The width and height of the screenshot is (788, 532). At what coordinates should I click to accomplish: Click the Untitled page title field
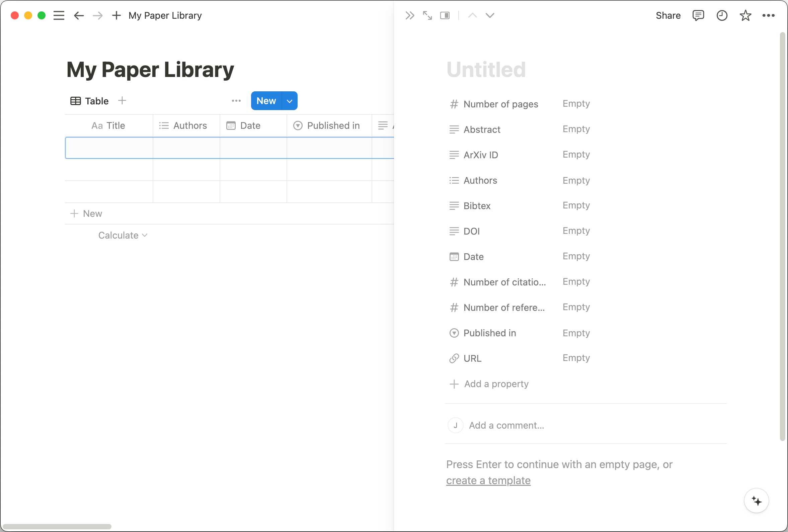pyautogui.click(x=486, y=70)
